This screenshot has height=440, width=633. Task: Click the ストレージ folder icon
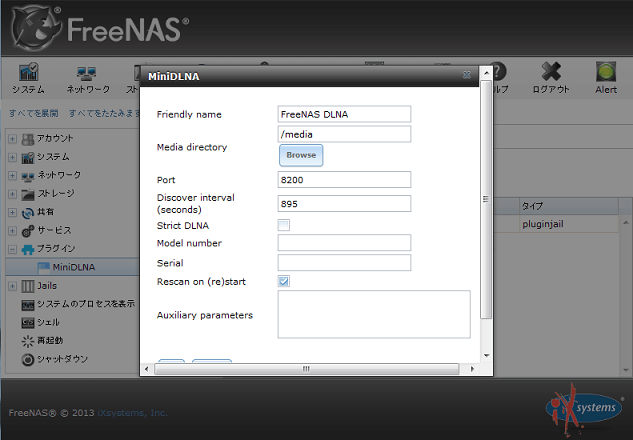pos(27,195)
